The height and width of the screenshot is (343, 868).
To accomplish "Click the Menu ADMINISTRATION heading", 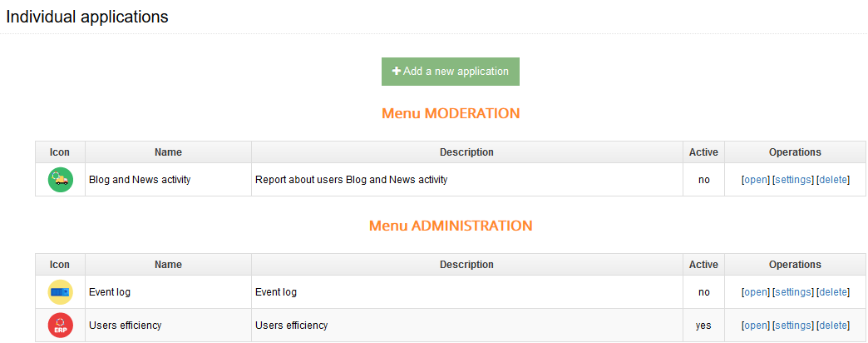I will pos(451,226).
